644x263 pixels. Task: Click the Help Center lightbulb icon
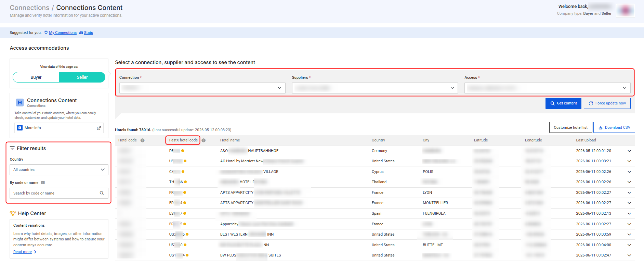[x=13, y=213]
